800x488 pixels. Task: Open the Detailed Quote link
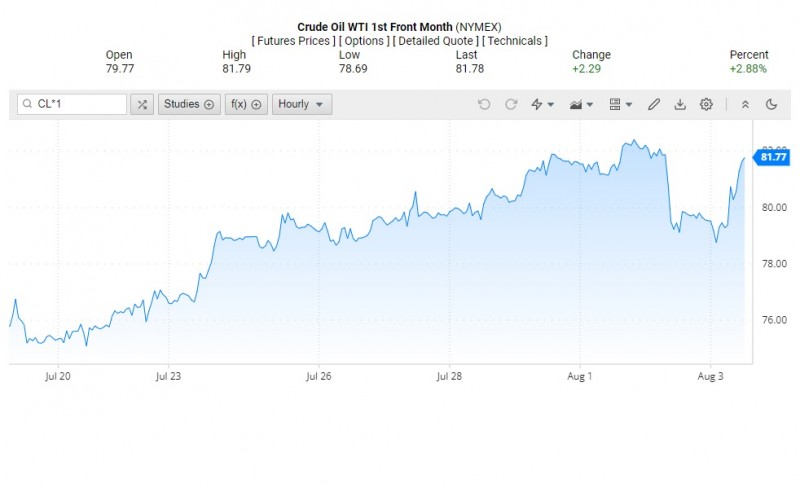[x=436, y=41]
